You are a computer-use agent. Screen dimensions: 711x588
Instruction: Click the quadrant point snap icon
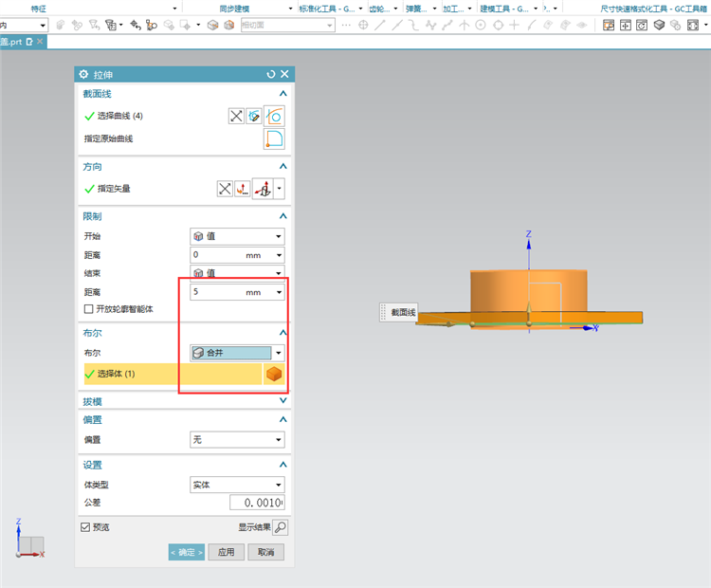pos(498,25)
